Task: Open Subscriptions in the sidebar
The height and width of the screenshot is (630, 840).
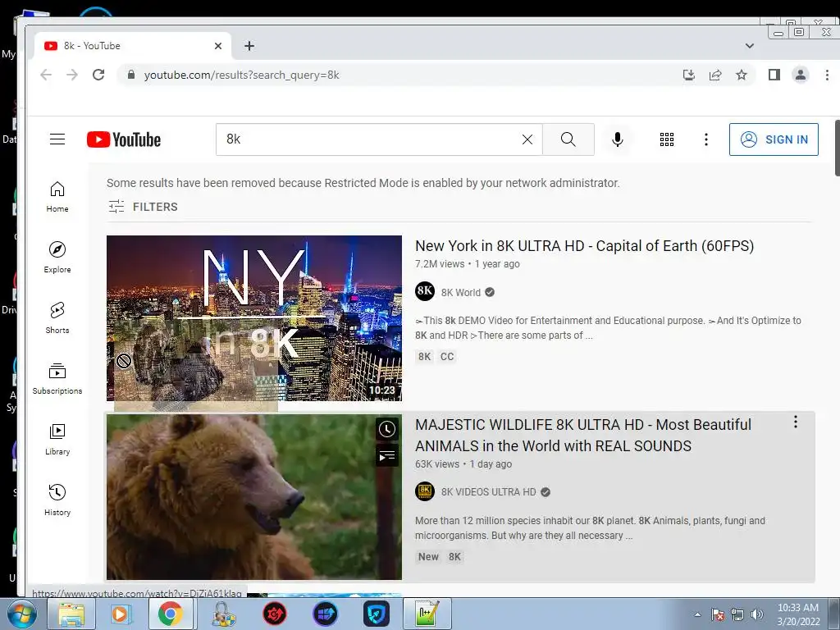Action: [x=57, y=379]
